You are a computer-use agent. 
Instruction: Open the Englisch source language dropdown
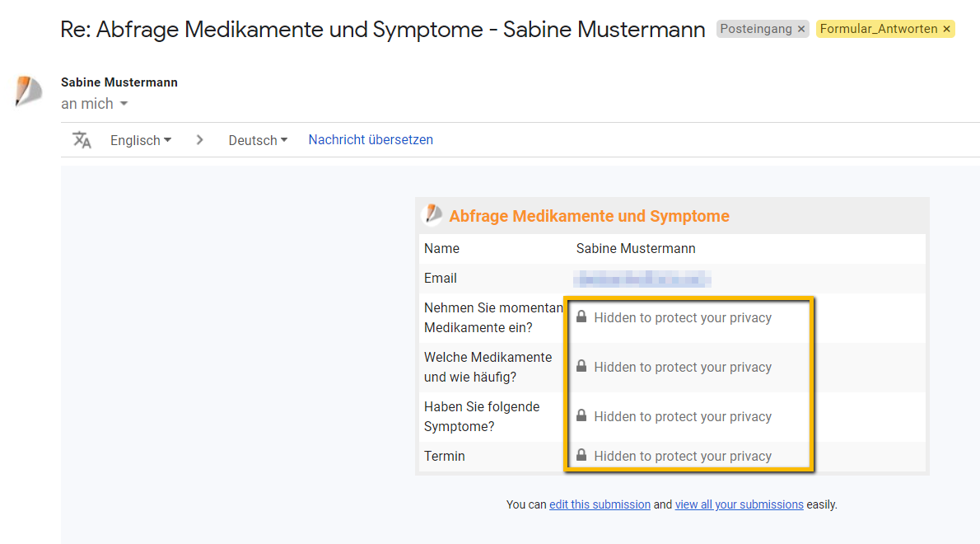(141, 140)
